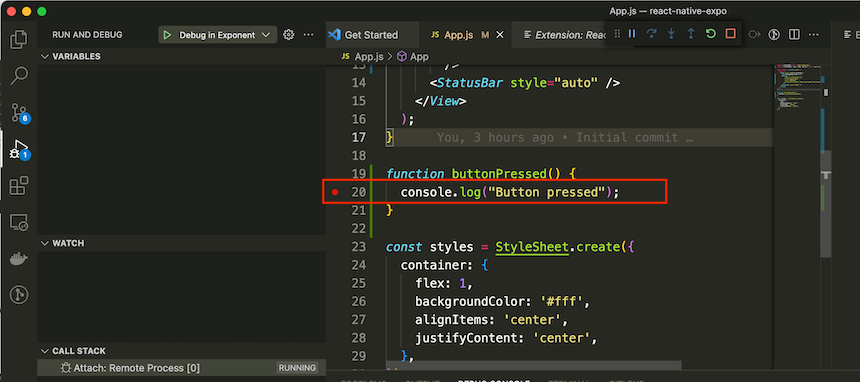Open Source Control with 6 changes
Viewport: 860px width, 382px height.
point(20,113)
